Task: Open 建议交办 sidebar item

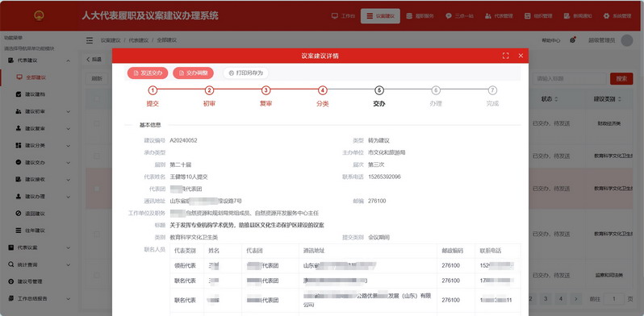Action: click(x=36, y=162)
